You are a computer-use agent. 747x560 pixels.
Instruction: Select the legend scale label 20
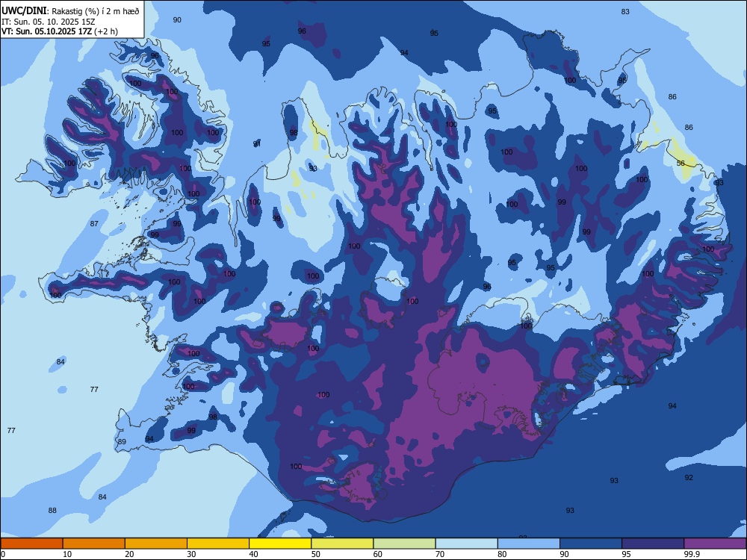(129, 554)
